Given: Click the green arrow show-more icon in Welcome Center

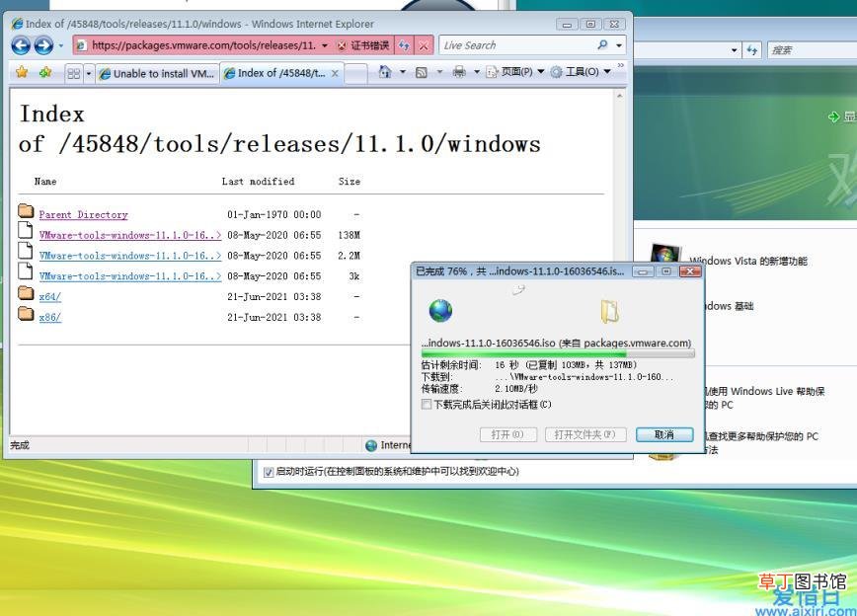Looking at the screenshot, I should [833, 116].
